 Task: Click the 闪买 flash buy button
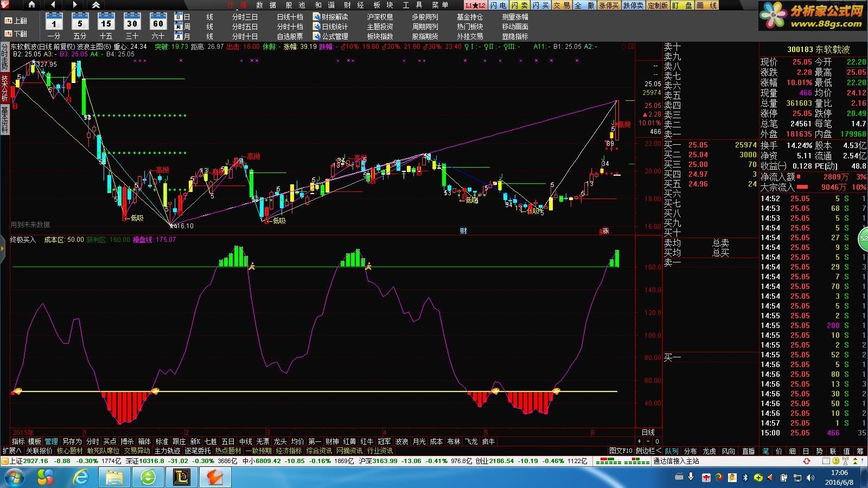click(540, 5)
